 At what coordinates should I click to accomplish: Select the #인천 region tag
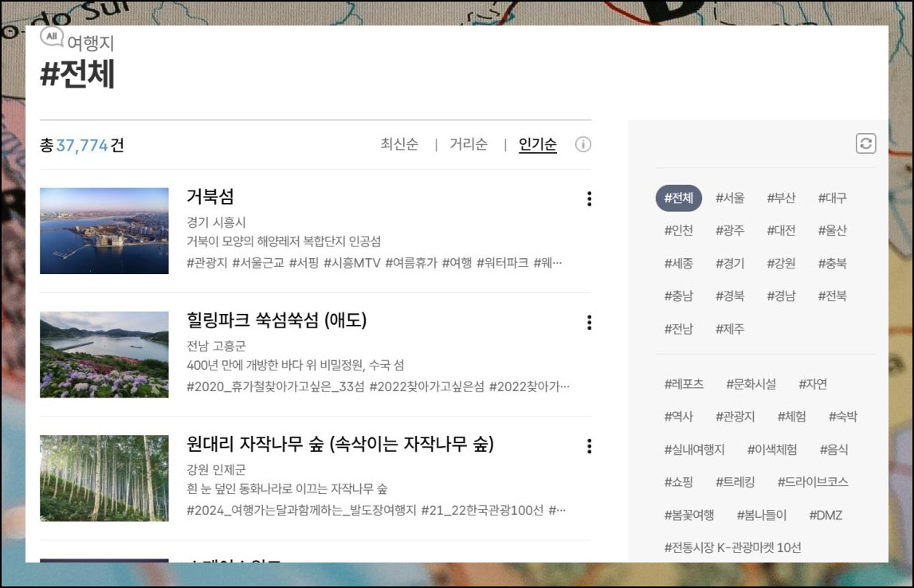tap(678, 231)
